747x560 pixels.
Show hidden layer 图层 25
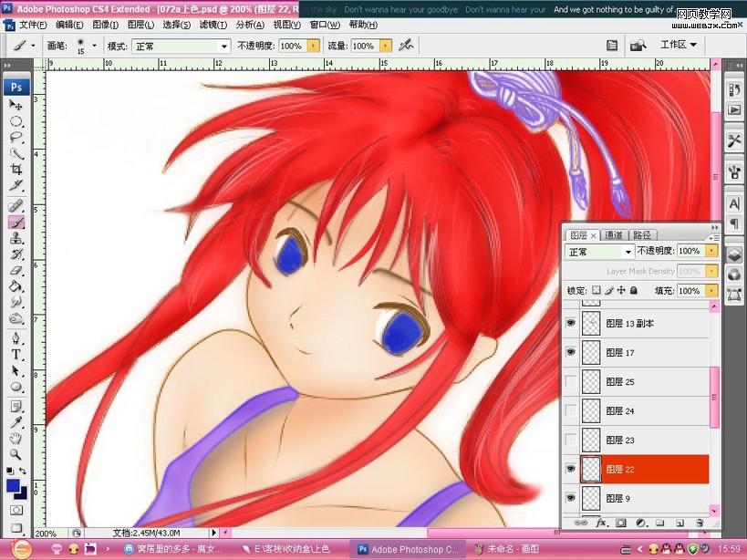[x=572, y=381]
